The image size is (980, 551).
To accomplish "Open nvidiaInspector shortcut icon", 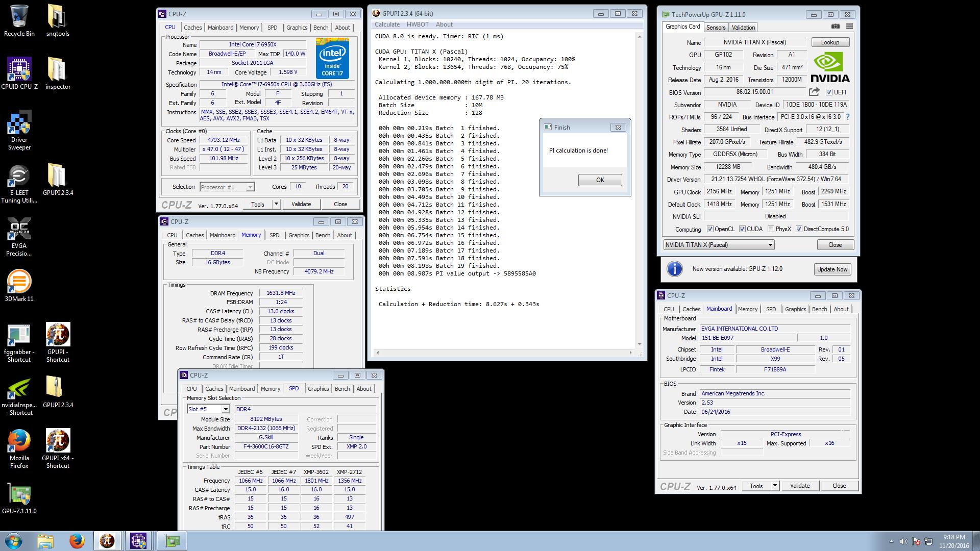I will pos(19,396).
